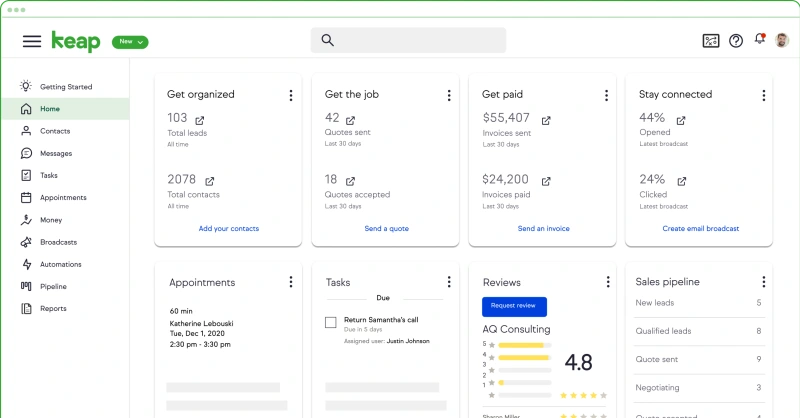Viewport: 800px width, 418px height.
Task: Open external link beside Total leads
Action: coord(200,120)
